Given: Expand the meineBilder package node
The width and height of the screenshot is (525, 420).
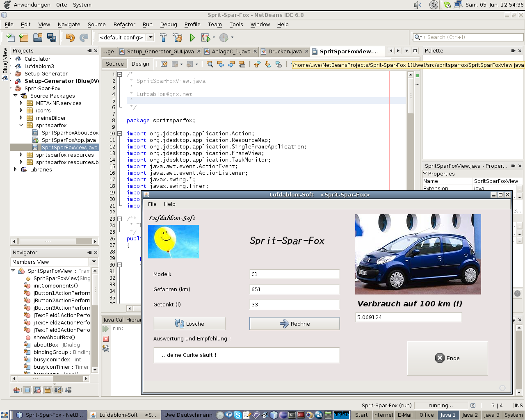Looking at the screenshot, I should (x=21, y=118).
